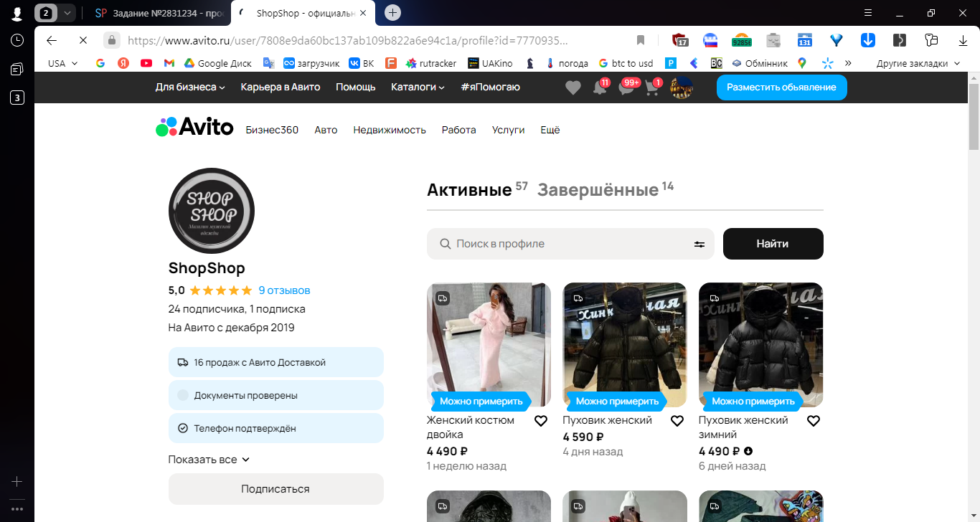Open Женский костюм двойка product photo

(489, 345)
